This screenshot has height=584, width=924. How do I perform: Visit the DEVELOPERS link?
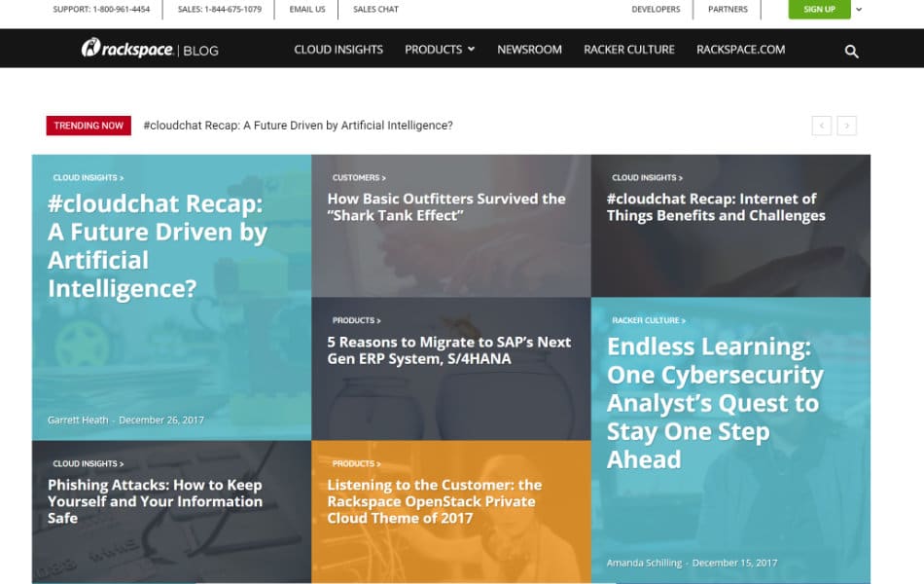[x=656, y=9]
